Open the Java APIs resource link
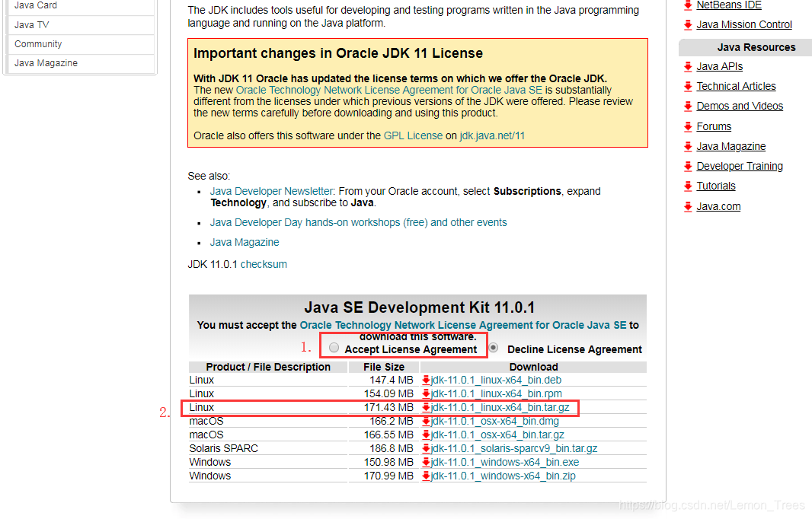This screenshot has width=812, height=519. coord(720,67)
